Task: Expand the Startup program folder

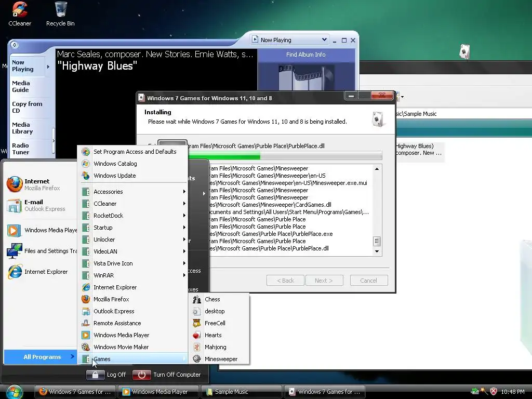Action: [x=134, y=228]
